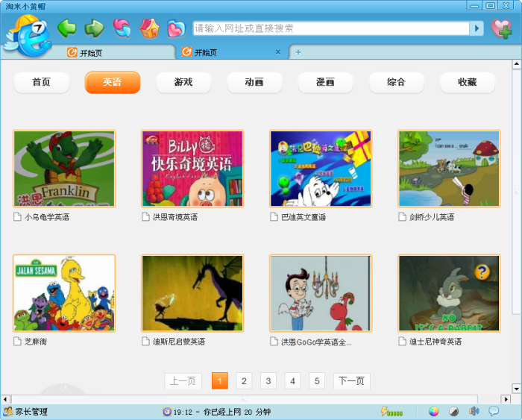Open the 首页 category
The width and height of the screenshot is (522, 420).
point(42,82)
